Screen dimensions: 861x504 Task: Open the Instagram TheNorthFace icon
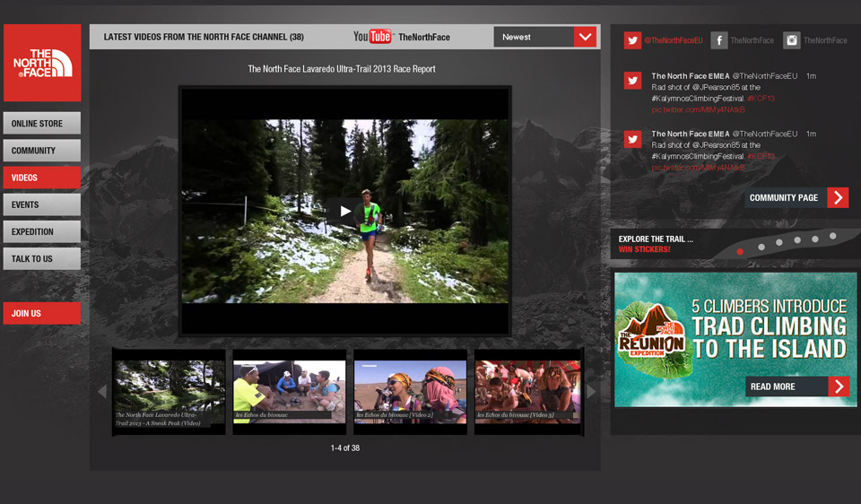[x=791, y=40]
